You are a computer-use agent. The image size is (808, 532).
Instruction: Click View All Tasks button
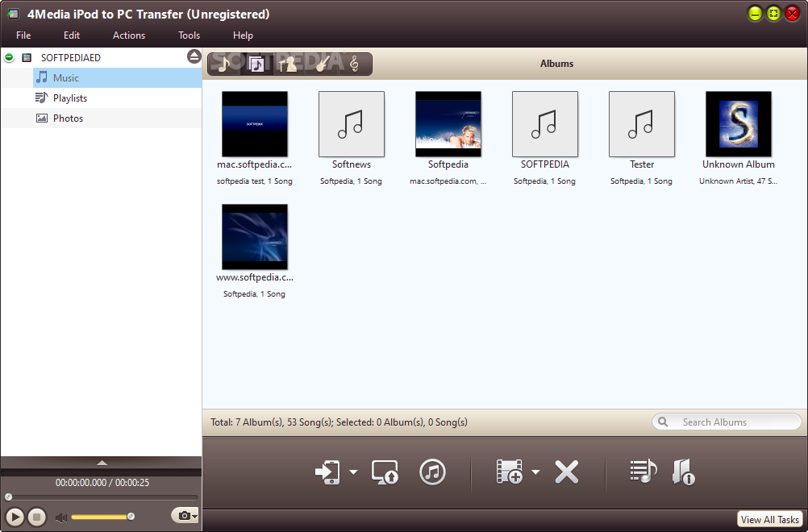click(x=770, y=519)
